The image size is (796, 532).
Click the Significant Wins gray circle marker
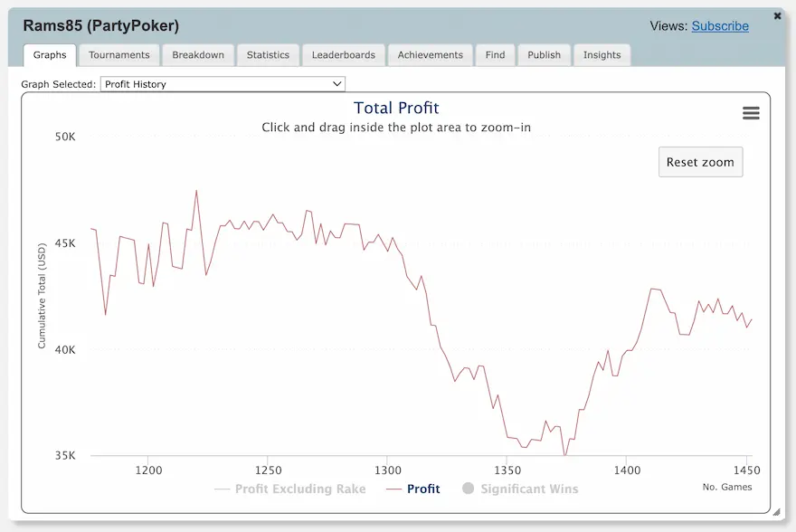pyautogui.click(x=468, y=489)
